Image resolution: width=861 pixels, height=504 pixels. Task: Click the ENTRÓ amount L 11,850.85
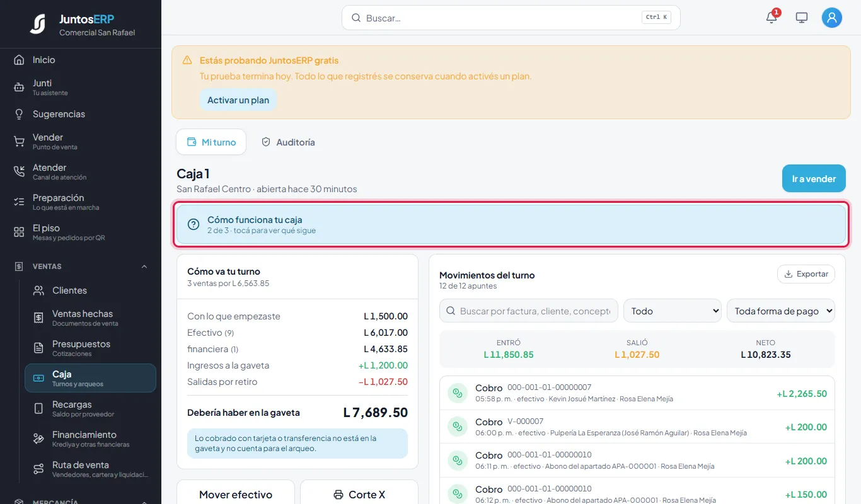click(x=509, y=355)
